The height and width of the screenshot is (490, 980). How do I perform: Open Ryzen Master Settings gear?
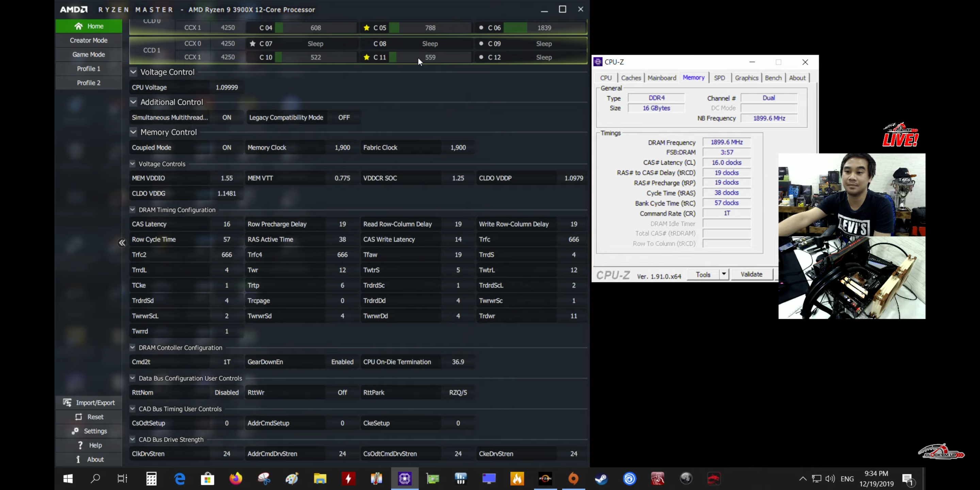pos(75,431)
